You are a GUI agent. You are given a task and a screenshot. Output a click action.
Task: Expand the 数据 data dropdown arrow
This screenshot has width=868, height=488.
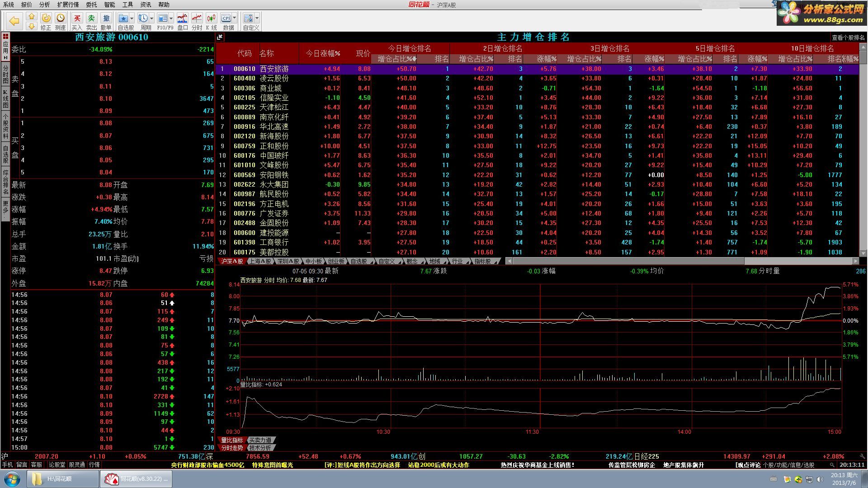[x=235, y=18]
